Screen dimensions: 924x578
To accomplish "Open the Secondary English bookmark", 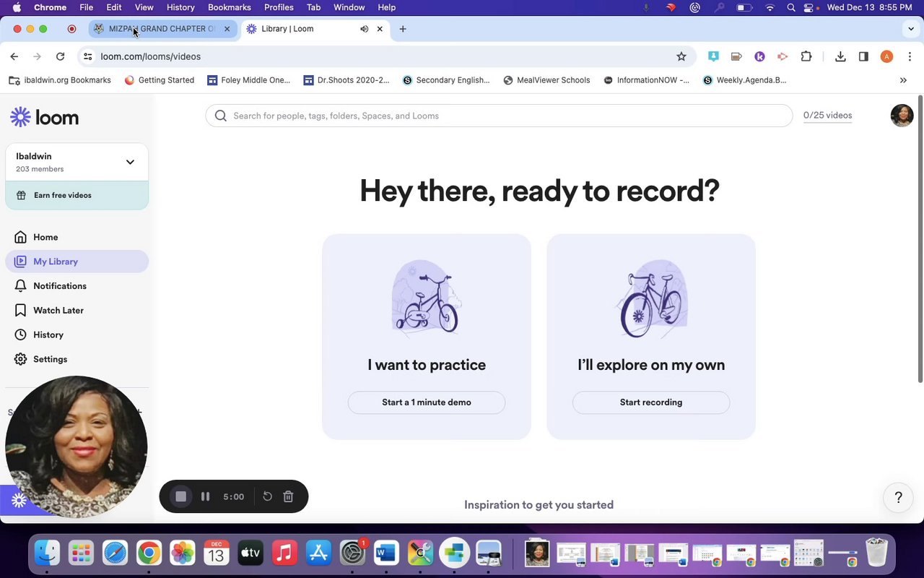I will (x=446, y=80).
